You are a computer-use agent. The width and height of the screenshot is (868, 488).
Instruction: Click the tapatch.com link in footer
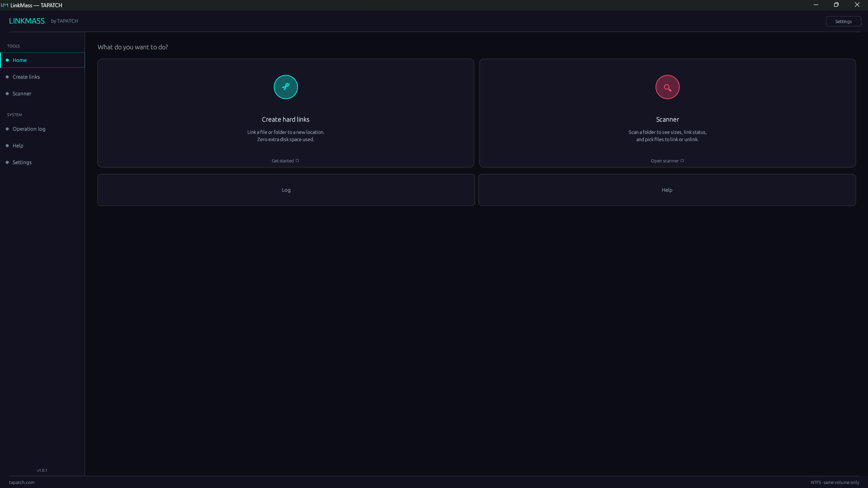pos(22,482)
